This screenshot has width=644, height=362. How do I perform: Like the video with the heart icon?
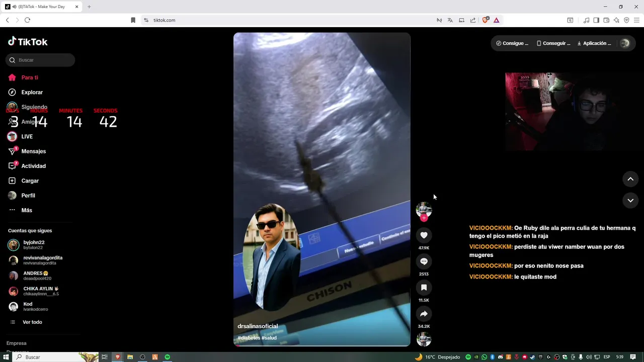pos(424,235)
